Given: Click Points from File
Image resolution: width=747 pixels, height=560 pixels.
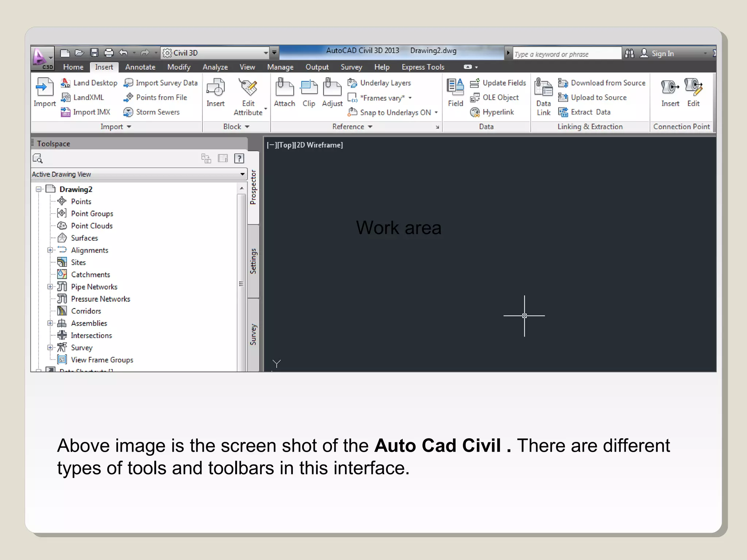Looking at the screenshot, I should point(155,98).
